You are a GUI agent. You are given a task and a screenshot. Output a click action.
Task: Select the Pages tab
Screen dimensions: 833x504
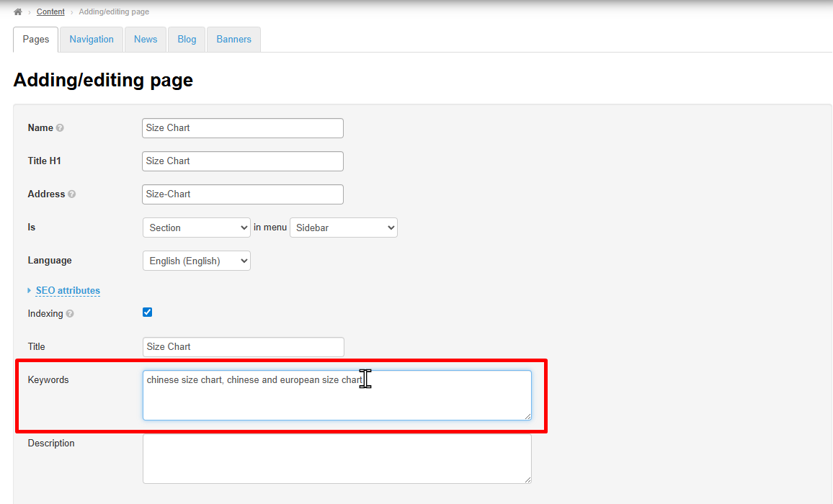36,40
